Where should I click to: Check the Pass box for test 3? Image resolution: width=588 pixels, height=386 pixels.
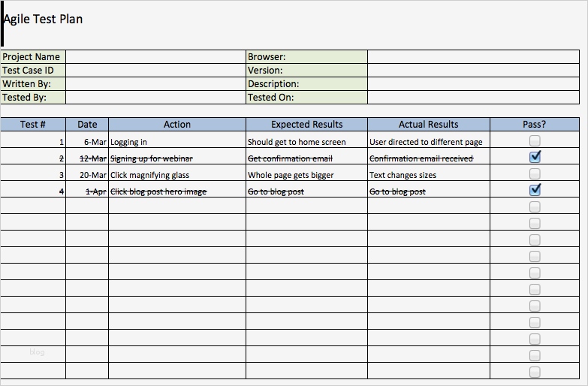coord(535,173)
